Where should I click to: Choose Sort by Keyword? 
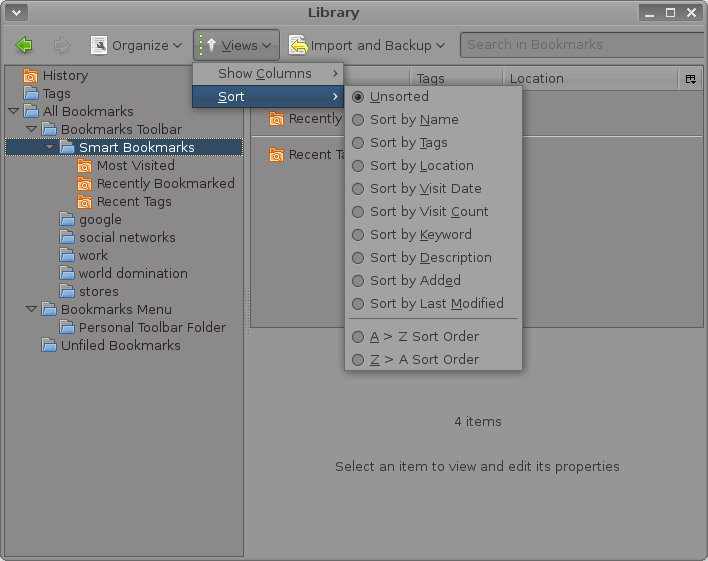point(433,235)
